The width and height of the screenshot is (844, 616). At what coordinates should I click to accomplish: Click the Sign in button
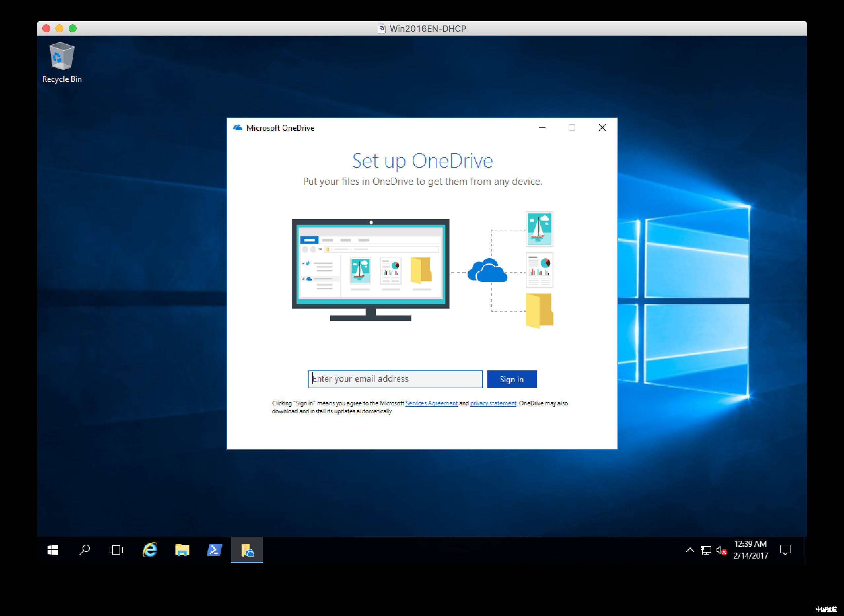512,379
